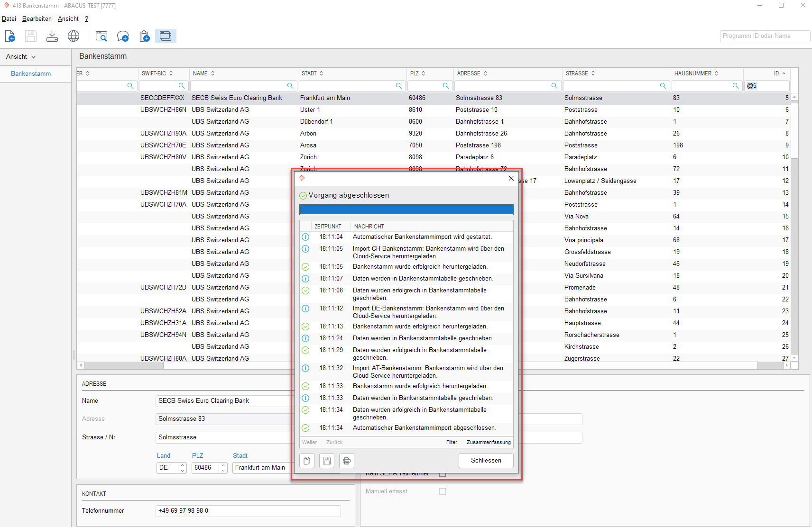Add a new comment via speech bubble icon

coord(123,36)
